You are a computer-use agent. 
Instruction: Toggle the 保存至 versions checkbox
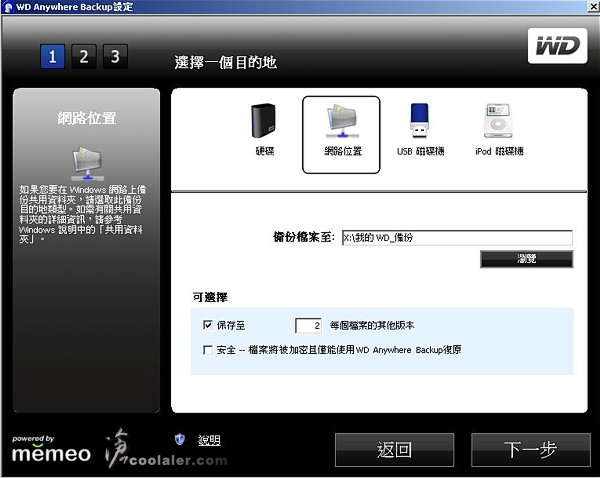click(x=208, y=325)
